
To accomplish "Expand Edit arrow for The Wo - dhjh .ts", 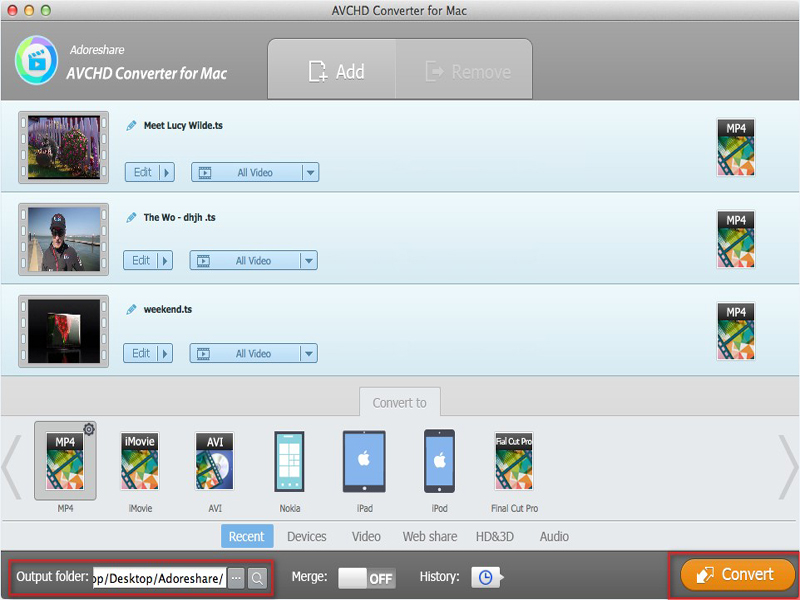I will tap(165, 261).
